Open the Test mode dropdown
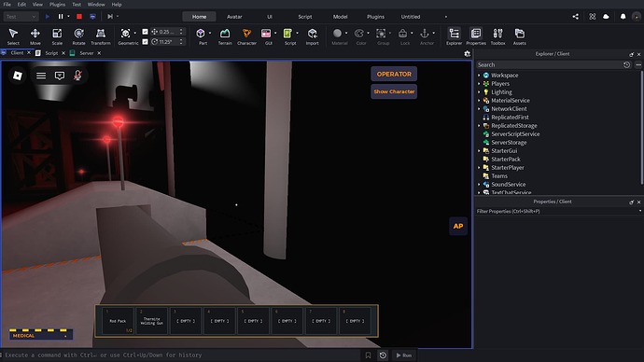The image size is (644, 362). (21, 17)
